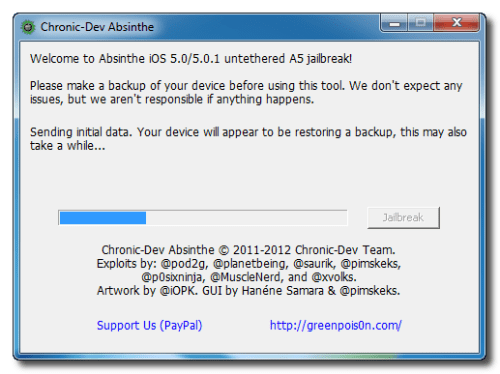This screenshot has height=374, width=500.
Task: Click the Absinthe app icon in title bar
Action: click(28, 27)
